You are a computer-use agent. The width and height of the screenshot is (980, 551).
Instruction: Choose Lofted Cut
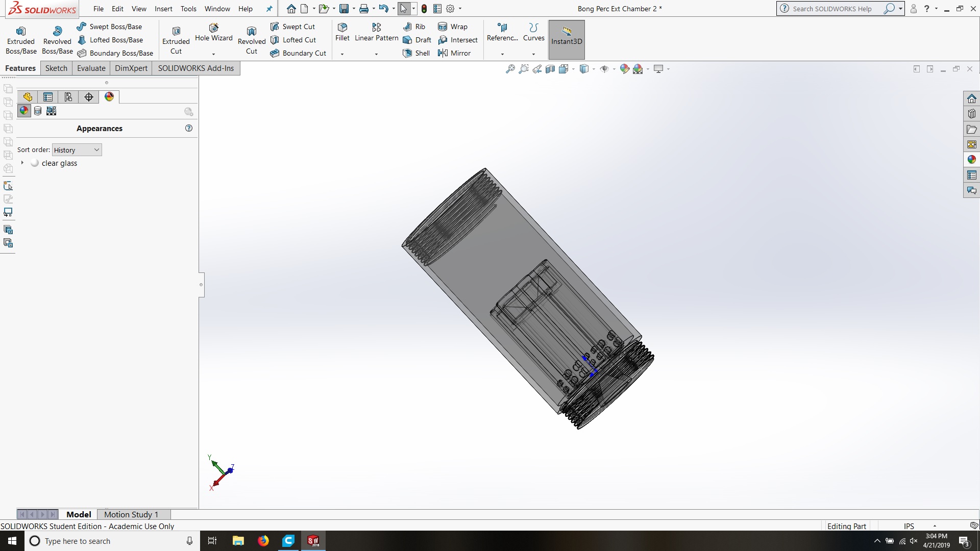click(293, 40)
